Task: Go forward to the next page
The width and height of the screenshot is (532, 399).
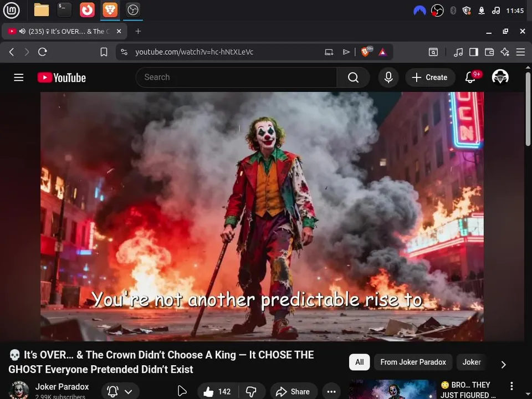Action: click(x=27, y=52)
